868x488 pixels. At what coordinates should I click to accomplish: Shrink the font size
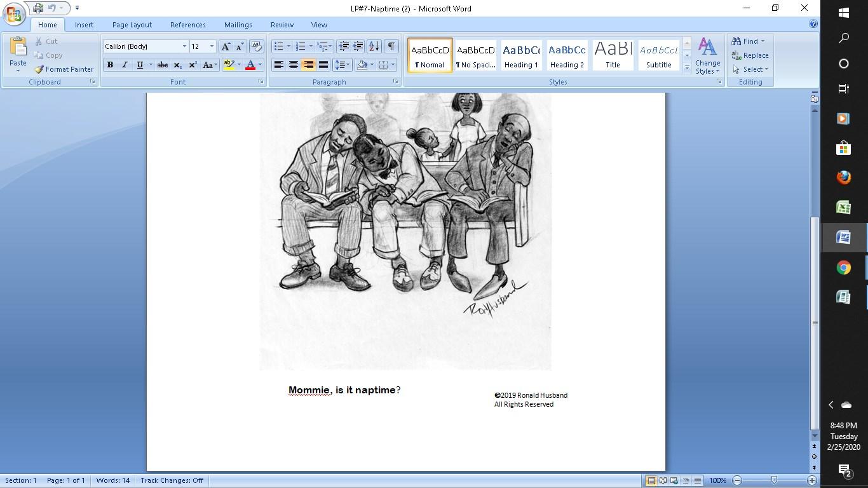[x=240, y=46]
